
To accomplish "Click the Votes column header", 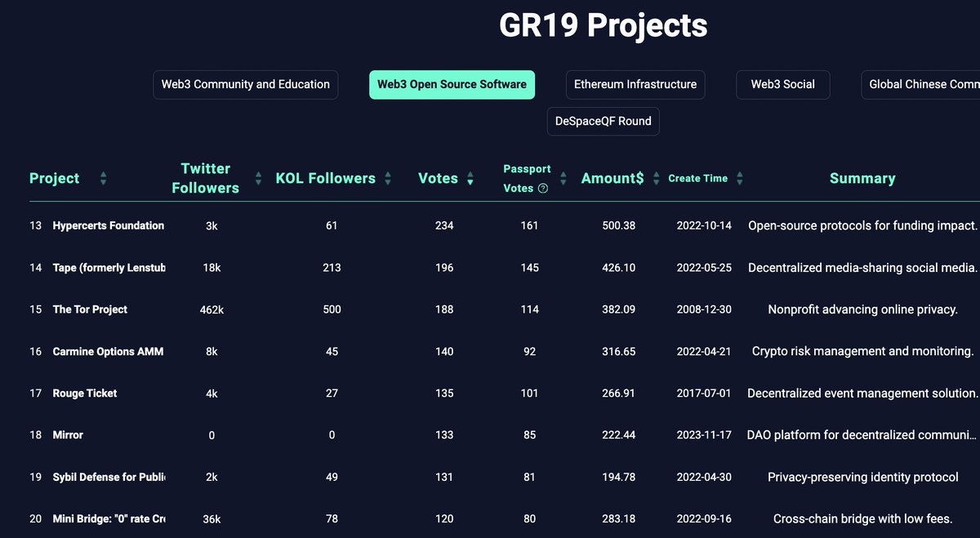I will tap(438, 179).
